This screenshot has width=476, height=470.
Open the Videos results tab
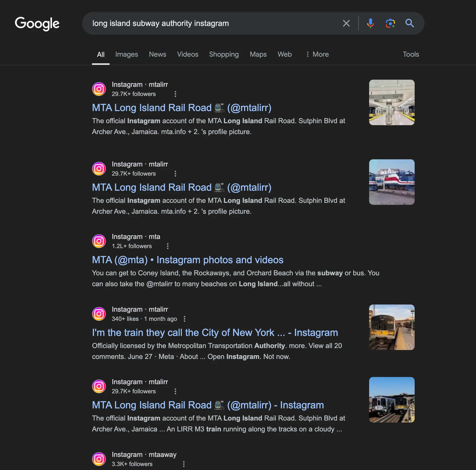(x=188, y=54)
